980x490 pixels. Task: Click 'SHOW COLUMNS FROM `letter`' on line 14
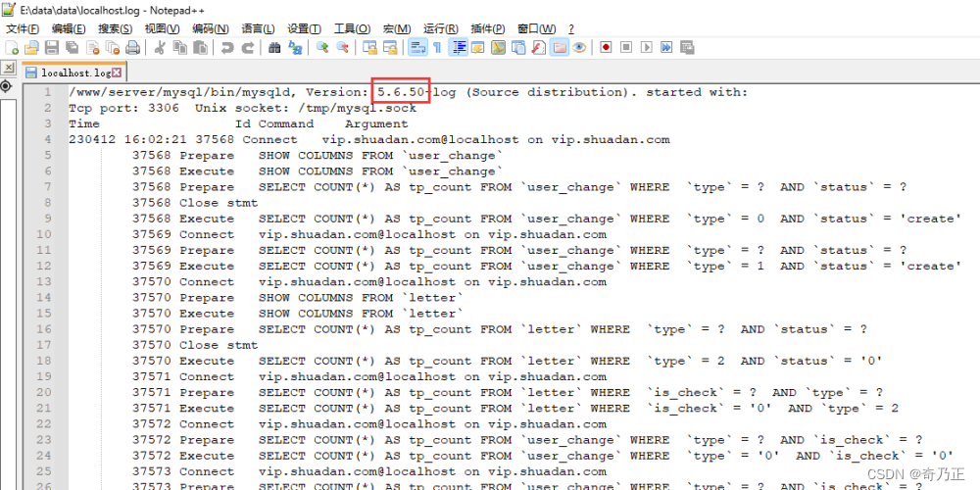(x=362, y=298)
